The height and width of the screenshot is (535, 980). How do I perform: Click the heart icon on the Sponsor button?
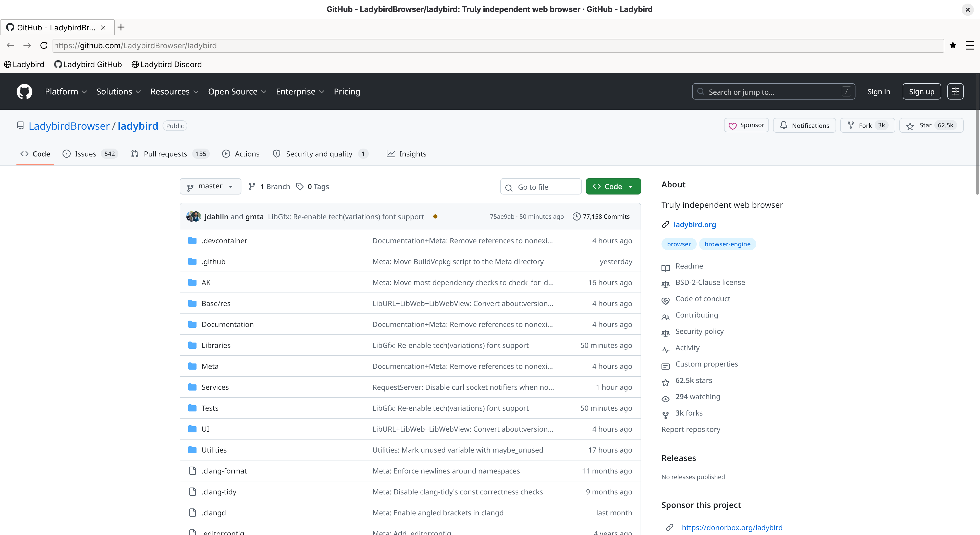coord(732,126)
